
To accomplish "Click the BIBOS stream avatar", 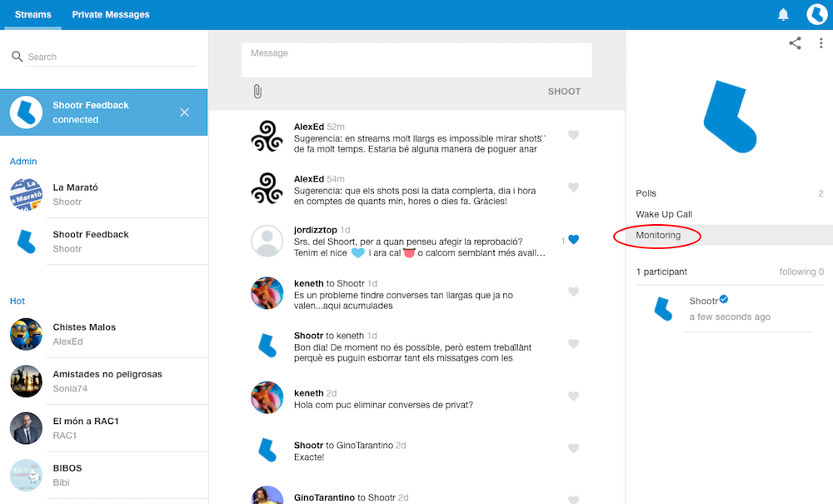I will click(x=26, y=475).
